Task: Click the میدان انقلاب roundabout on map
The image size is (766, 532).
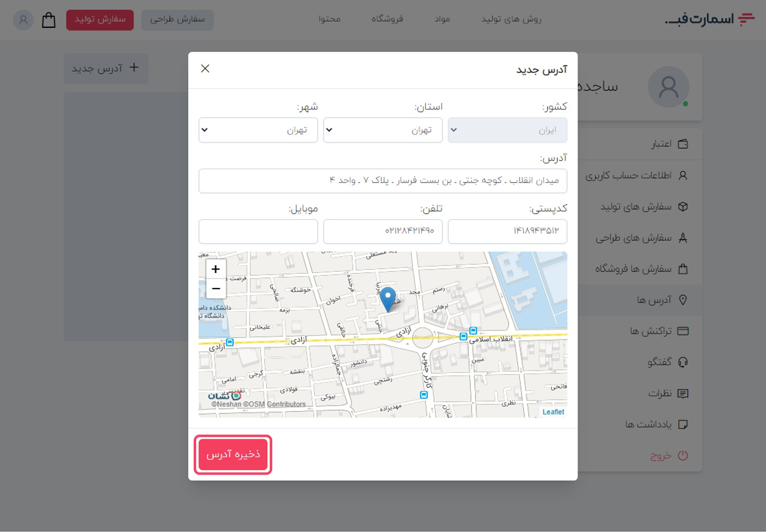Action: (423, 338)
